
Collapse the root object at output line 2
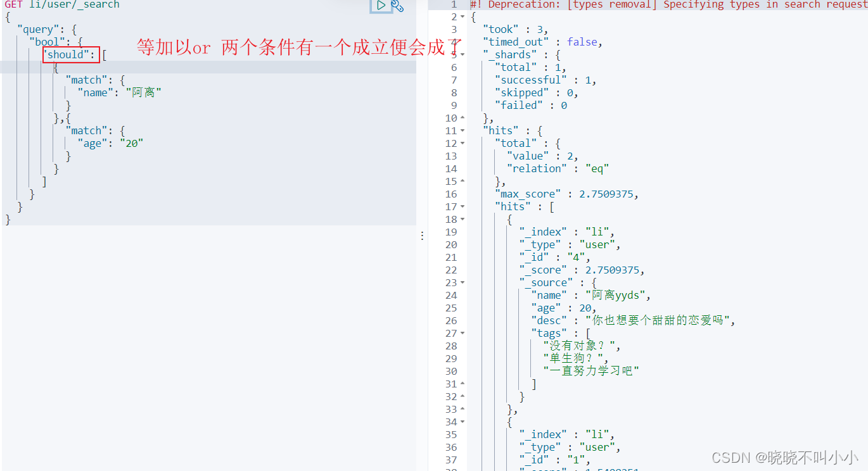(463, 16)
